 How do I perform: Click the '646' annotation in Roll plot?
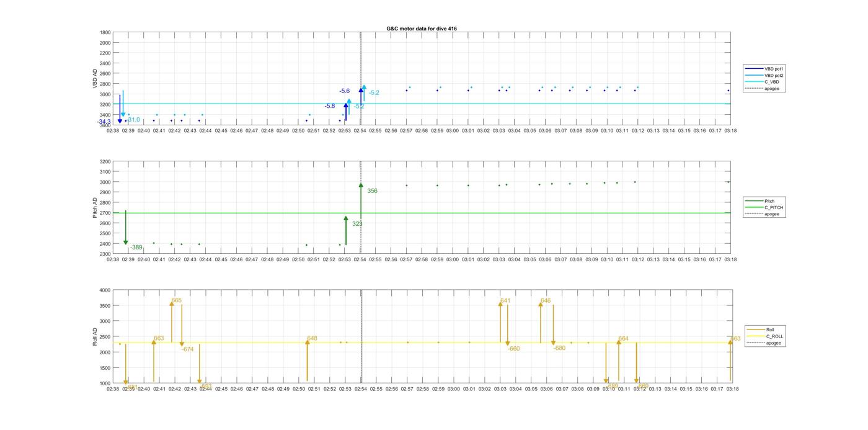coord(546,301)
